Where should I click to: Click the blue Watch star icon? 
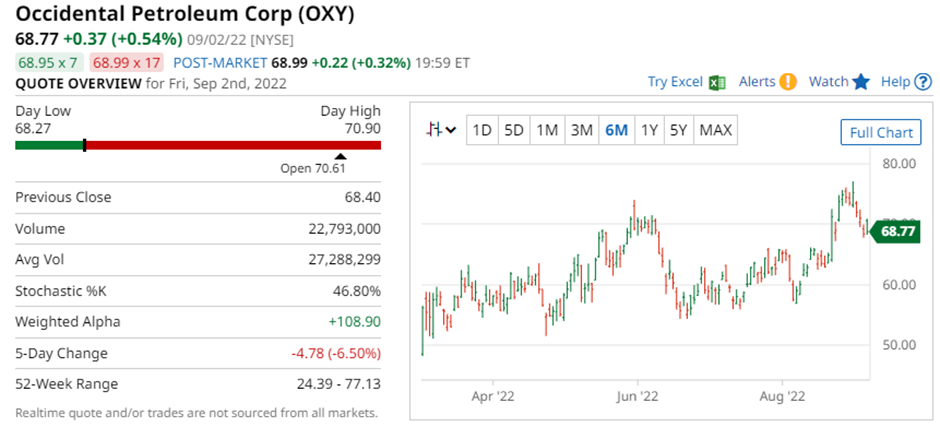(x=861, y=82)
